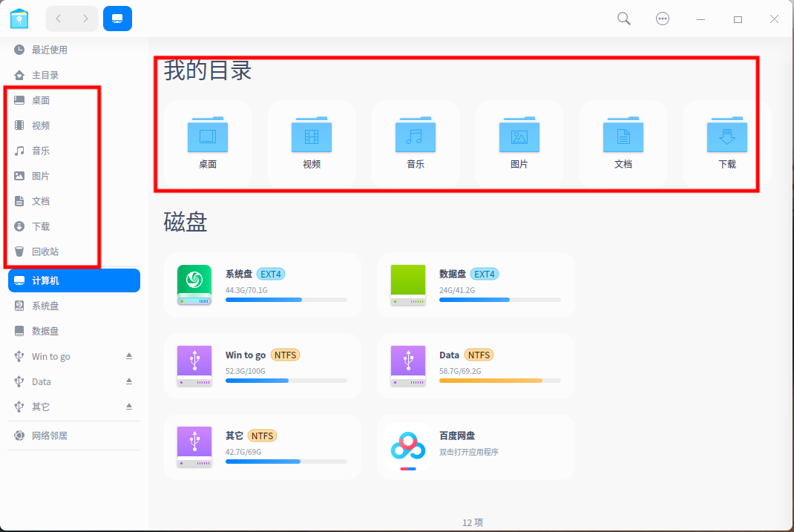
Task: Eject the Win to go drive
Action: point(128,356)
